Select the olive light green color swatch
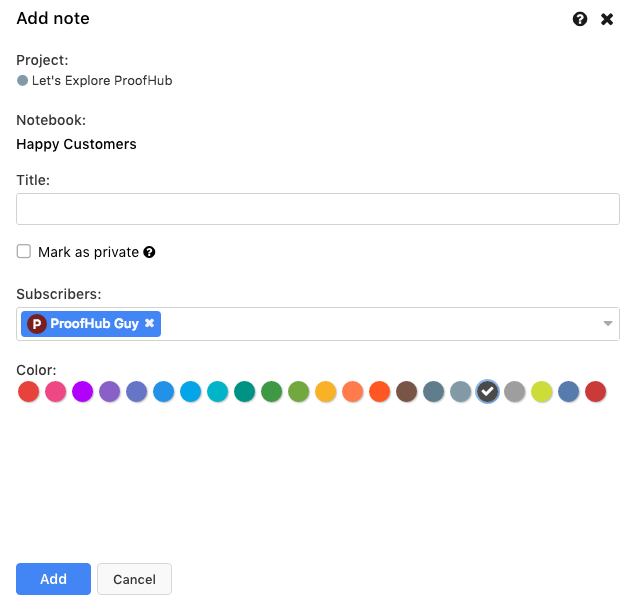This screenshot has height=595, width=626. (299, 391)
